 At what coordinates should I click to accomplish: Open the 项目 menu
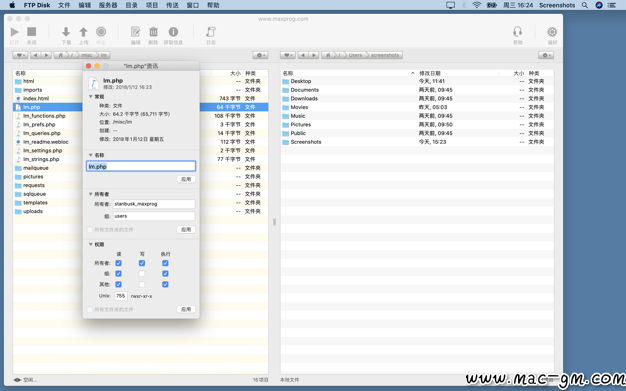(152, 5)
